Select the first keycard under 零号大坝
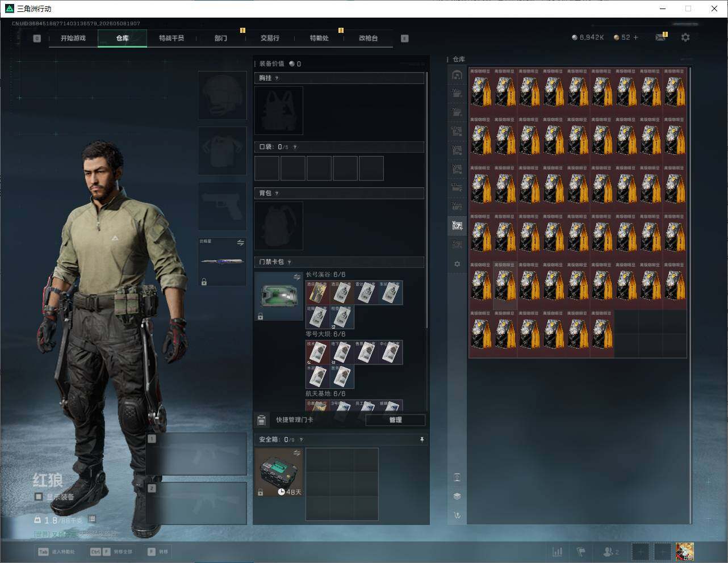The image size is (728, 563). [x=317, y=352]
